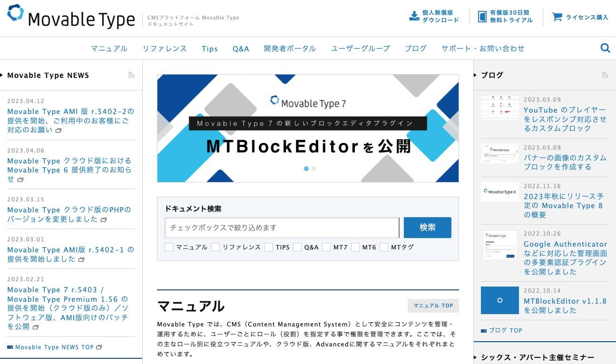This screenshot has height=364, width=616.
Task: Click RSS icon beside Movable Type NEWS
Action: [x=131, y=75]
